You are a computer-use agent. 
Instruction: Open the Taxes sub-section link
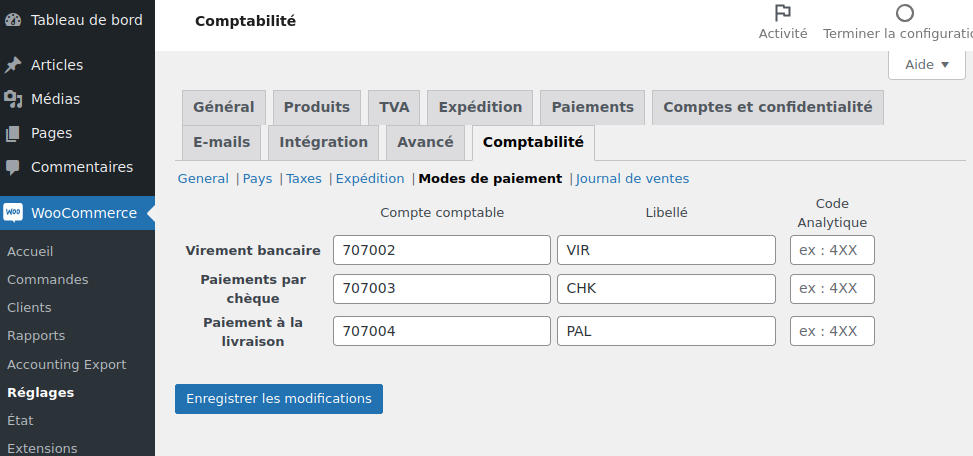304,179
